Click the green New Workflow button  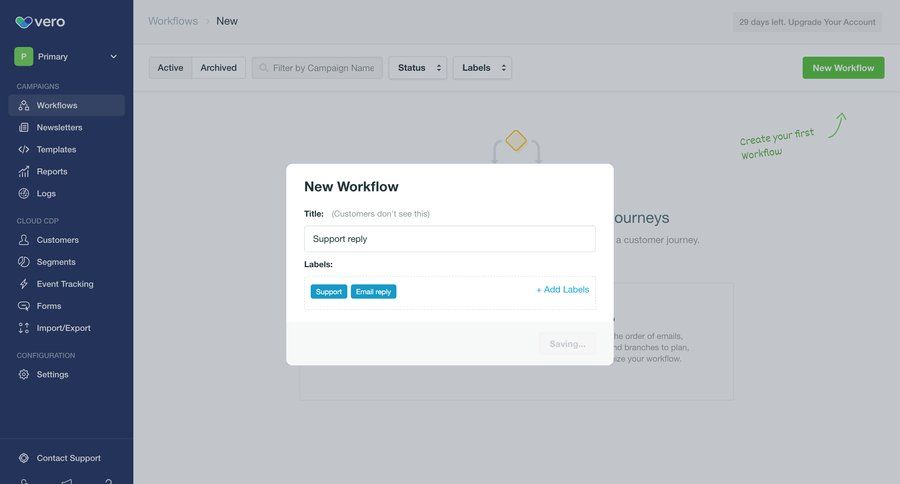843,68
